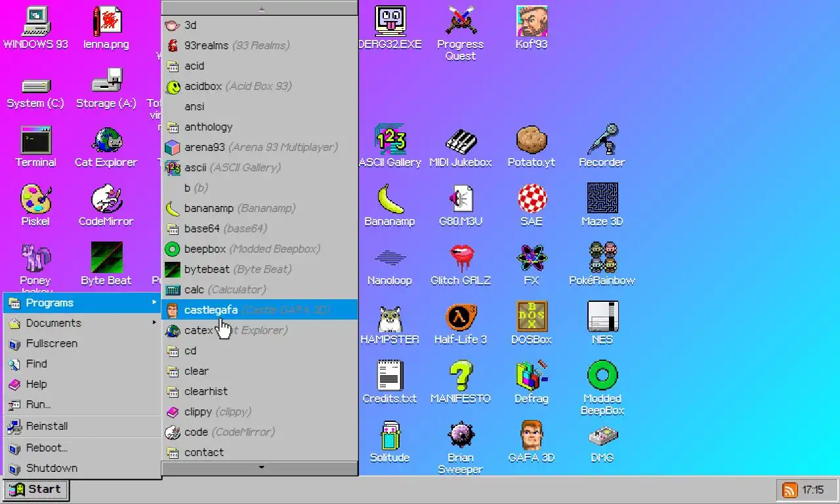
Task: Choose Reinstall in the Start menu
Action: (82, 426)
